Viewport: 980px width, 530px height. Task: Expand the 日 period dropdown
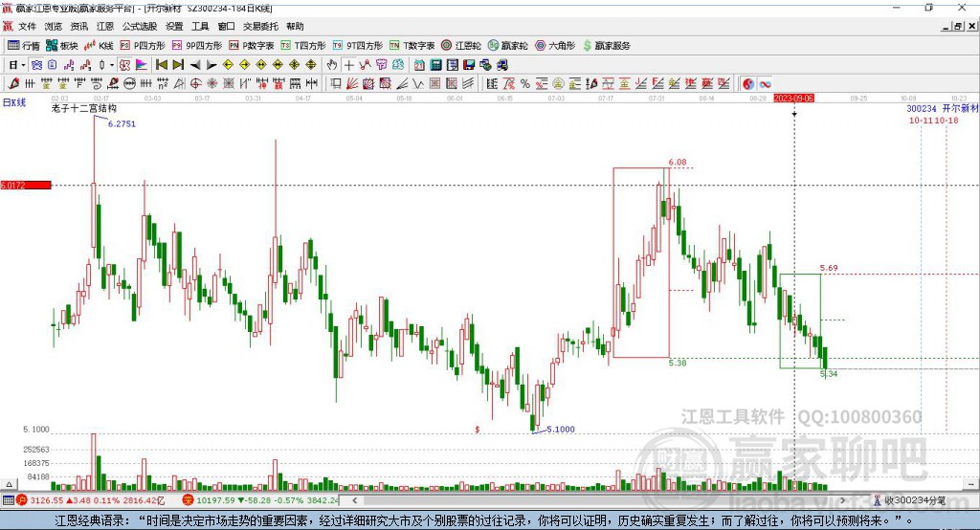[x=23, y=65]
